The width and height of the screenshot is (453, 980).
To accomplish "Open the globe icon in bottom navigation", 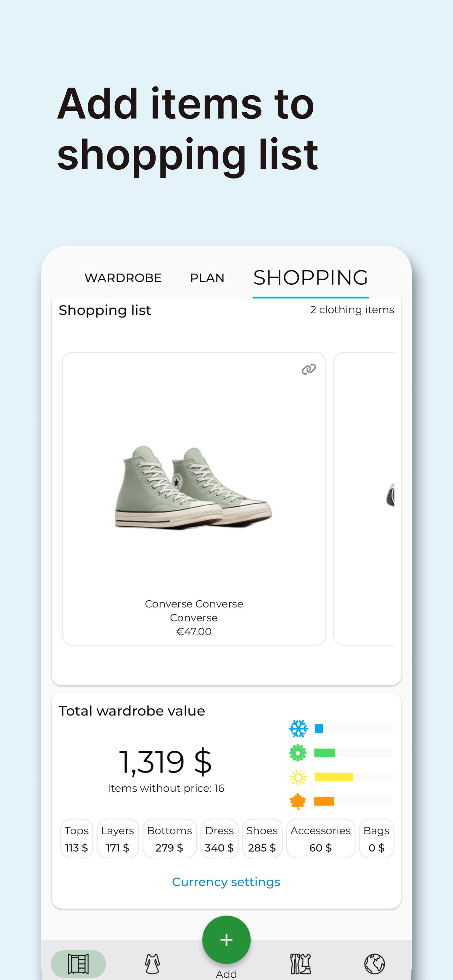I will coord(375,963).
